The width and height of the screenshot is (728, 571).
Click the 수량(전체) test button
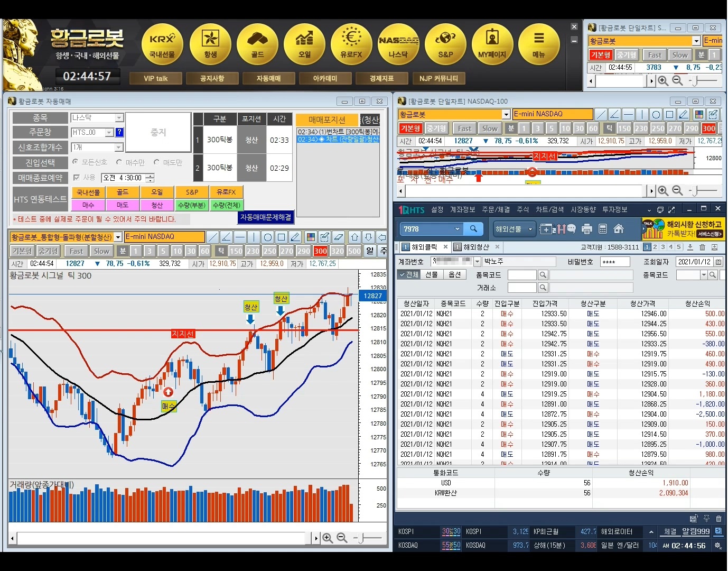coord(226,205)
